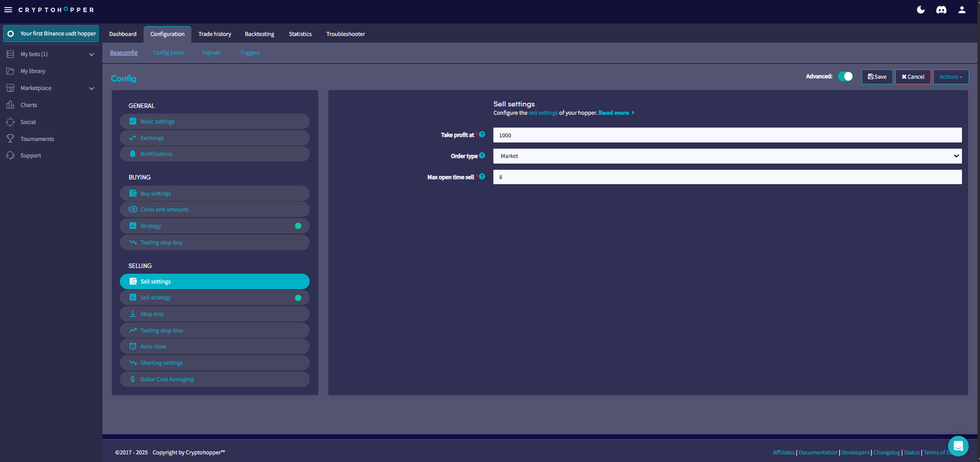This screenshot has width=980, height=462.
Task: Open the Trade history tab
Action: [x=215, y=34]
